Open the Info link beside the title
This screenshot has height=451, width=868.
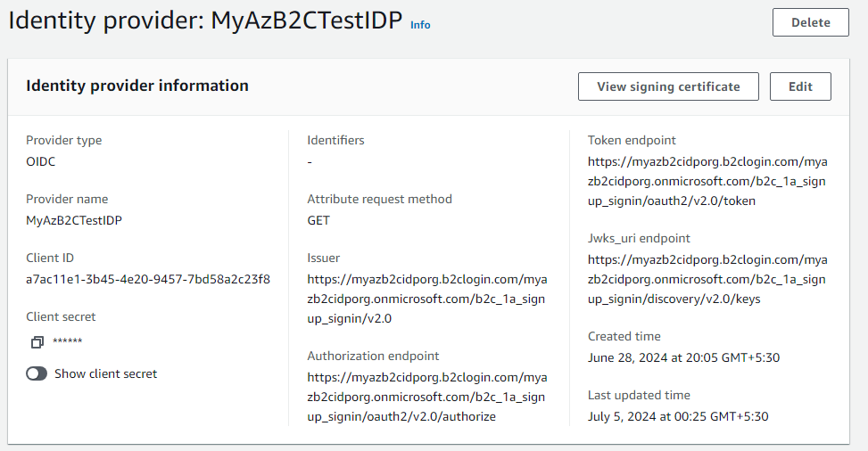point(420,25)
